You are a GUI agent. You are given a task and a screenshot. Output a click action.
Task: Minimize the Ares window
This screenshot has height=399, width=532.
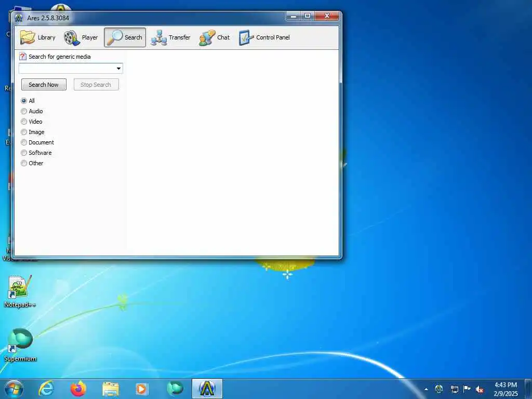pyautogui.click(x=293, y=16)
